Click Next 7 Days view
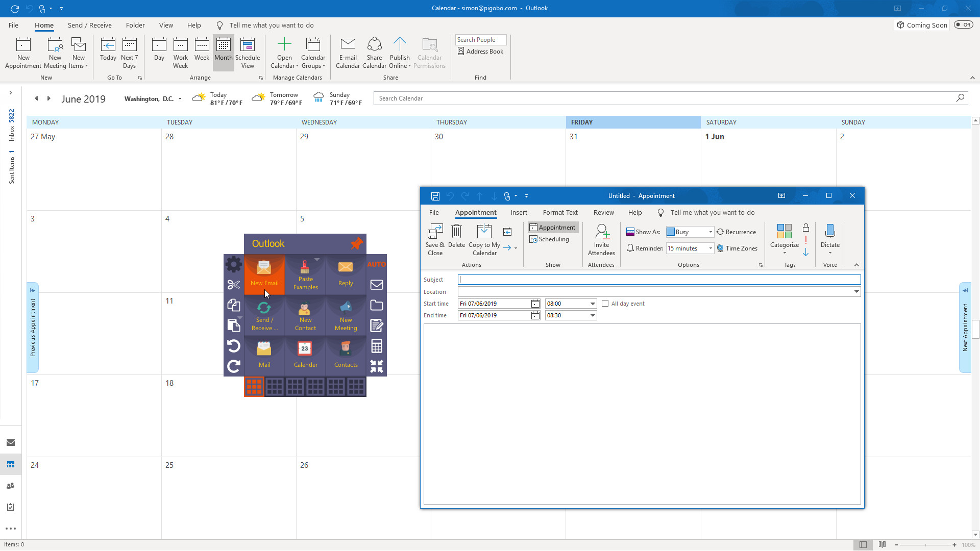This screenshot has height=551, width=980. 129,53
